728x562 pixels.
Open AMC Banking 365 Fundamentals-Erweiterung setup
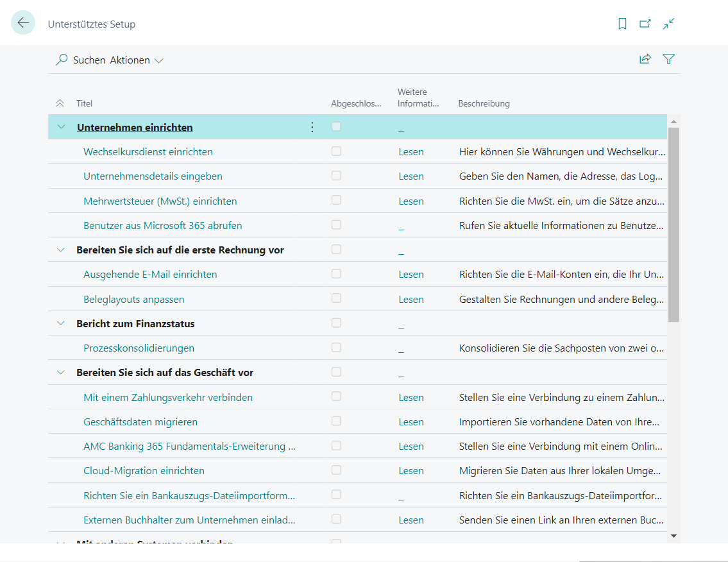(189, 447)
